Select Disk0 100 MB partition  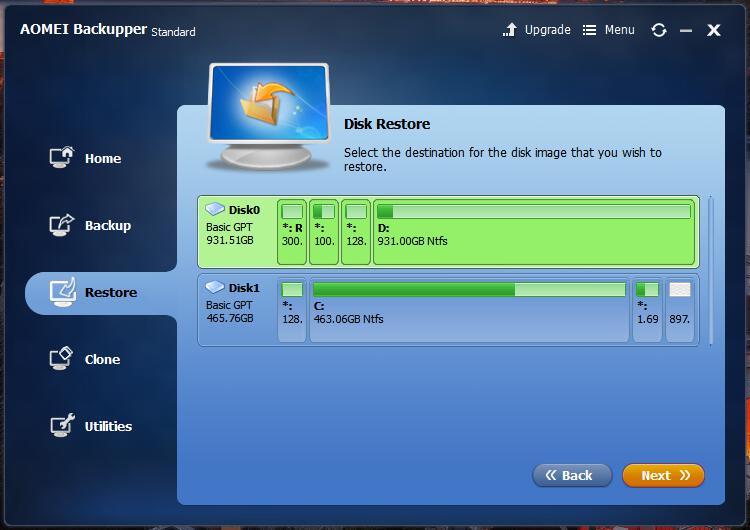pos(324,232)
